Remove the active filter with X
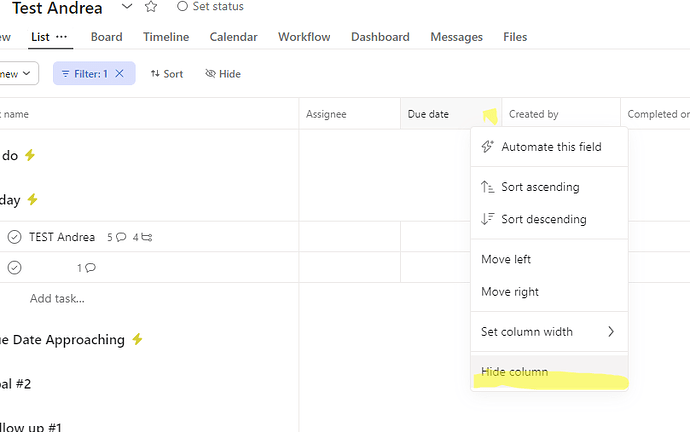The image size is (690, 432). tap(120, 73)
